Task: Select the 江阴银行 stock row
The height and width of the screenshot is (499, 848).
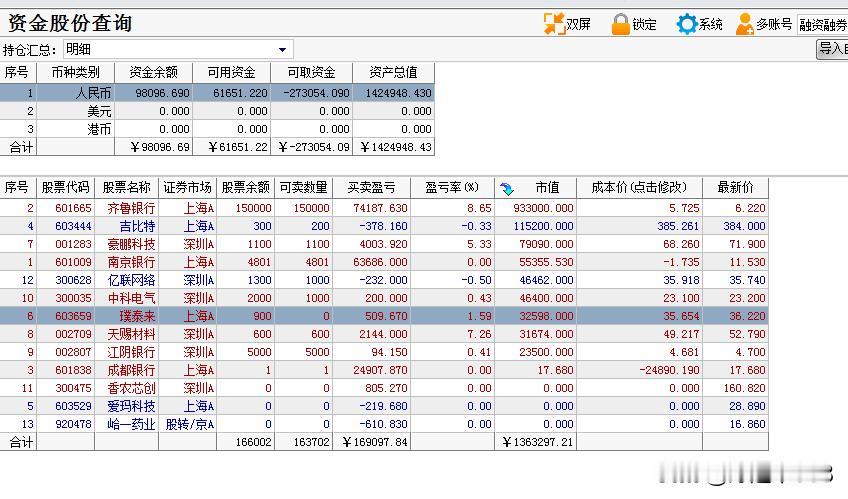Action: pos(384,352)
